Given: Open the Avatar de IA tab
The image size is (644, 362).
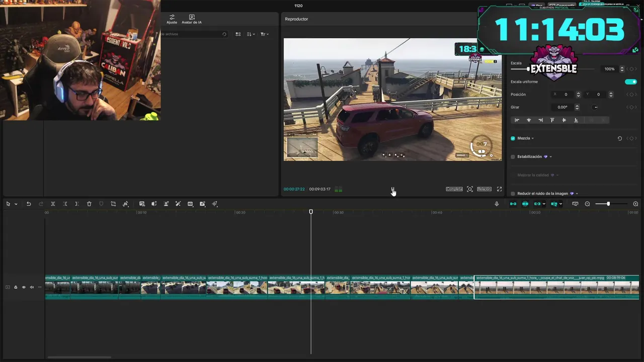Looking at the screenshot, I should 192,19.
